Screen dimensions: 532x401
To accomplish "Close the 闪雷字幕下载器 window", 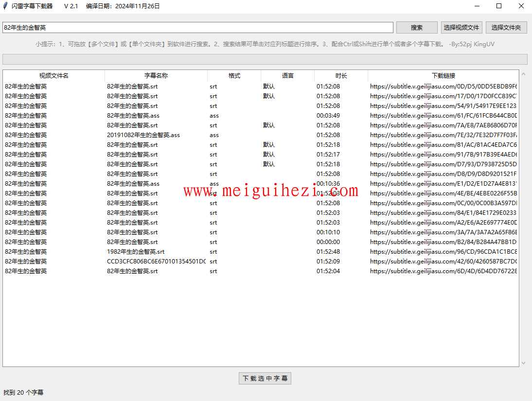I will pyautogui.click(x=521, y=6).
